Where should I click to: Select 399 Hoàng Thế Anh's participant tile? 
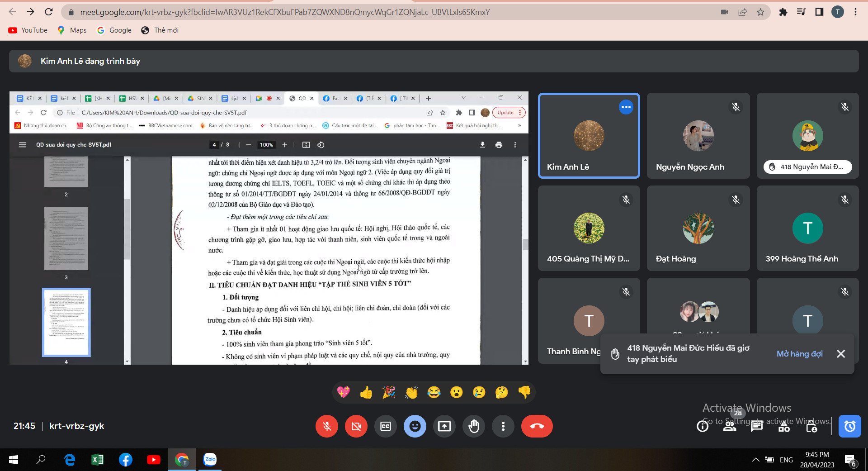808,228
